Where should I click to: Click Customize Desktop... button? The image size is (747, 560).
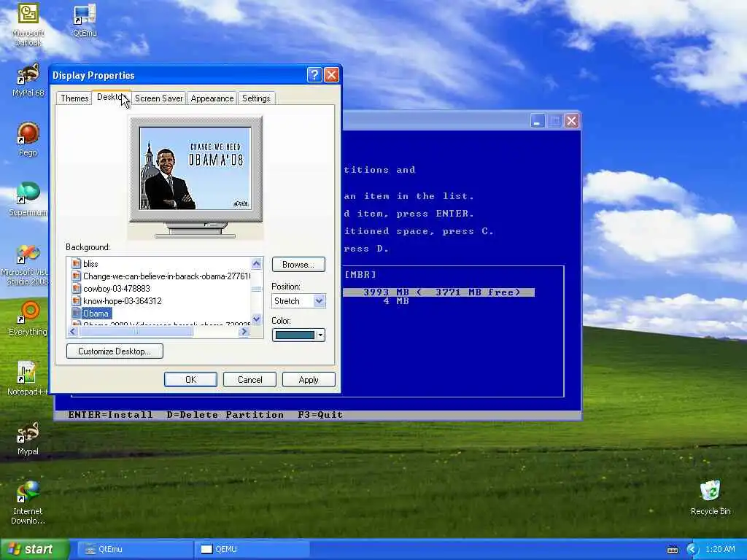point(115,351)
